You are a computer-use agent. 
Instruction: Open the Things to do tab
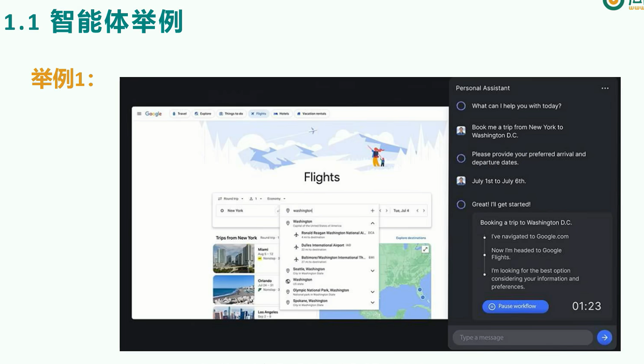coord(231,114)
